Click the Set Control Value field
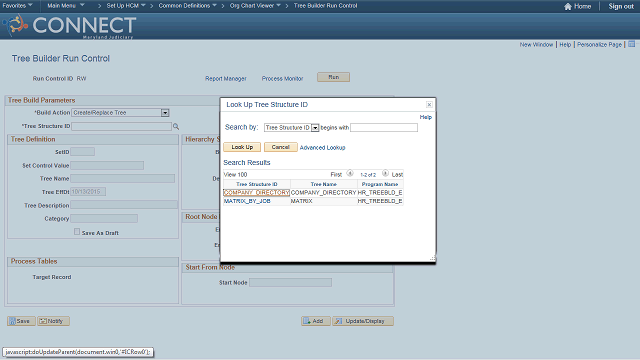 tap(107, 165)
